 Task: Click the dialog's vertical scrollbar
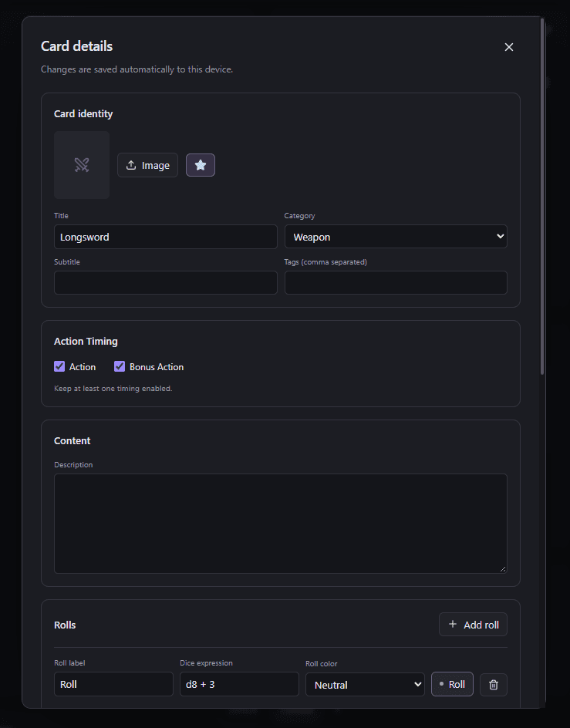point(541,196)
